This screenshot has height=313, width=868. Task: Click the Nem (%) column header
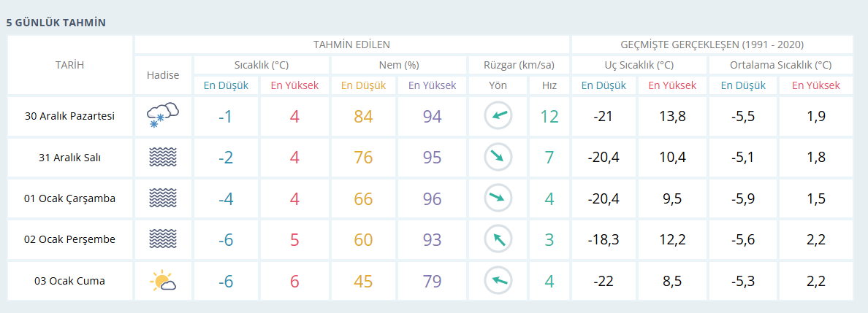399,65
